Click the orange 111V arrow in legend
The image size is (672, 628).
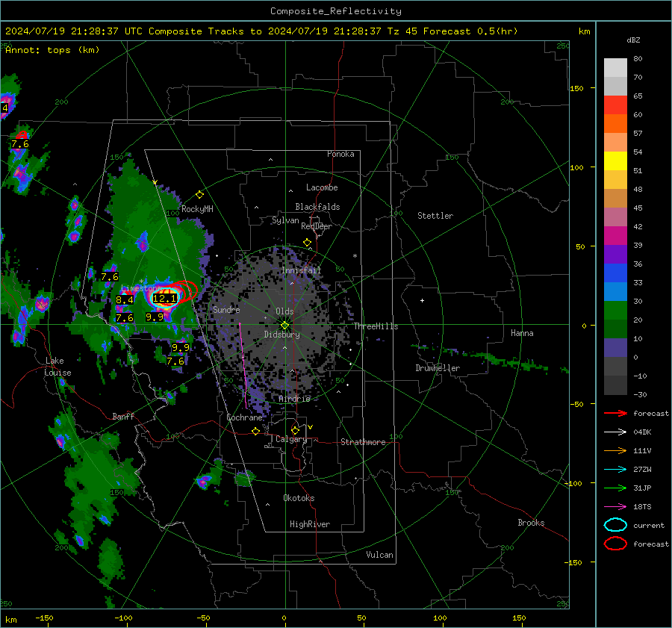(615, 450)
